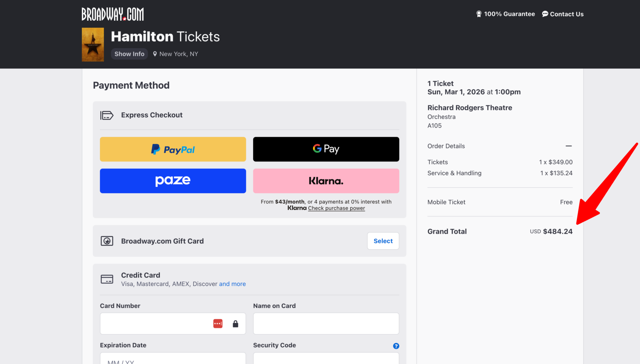Select the Broadway.com Gift Card option
Viewport: 640px width, 364px height.
(x=383, y=241)
